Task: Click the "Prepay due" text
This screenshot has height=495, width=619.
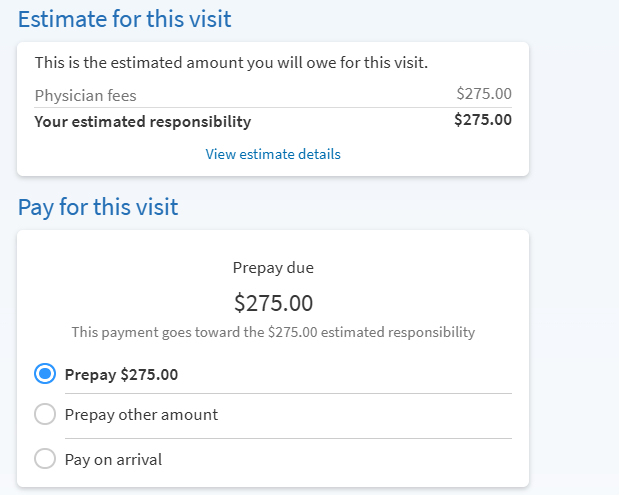Action: coord(273,268)
